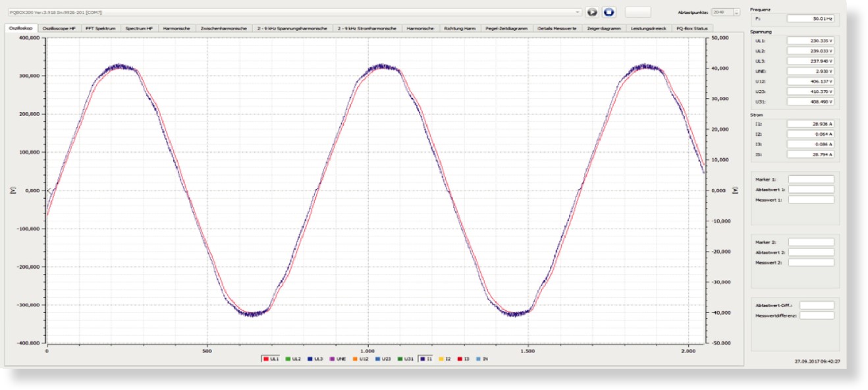Start the measurement with the play button
Viewport: 868px width, 390px height.
coord(591,12)
